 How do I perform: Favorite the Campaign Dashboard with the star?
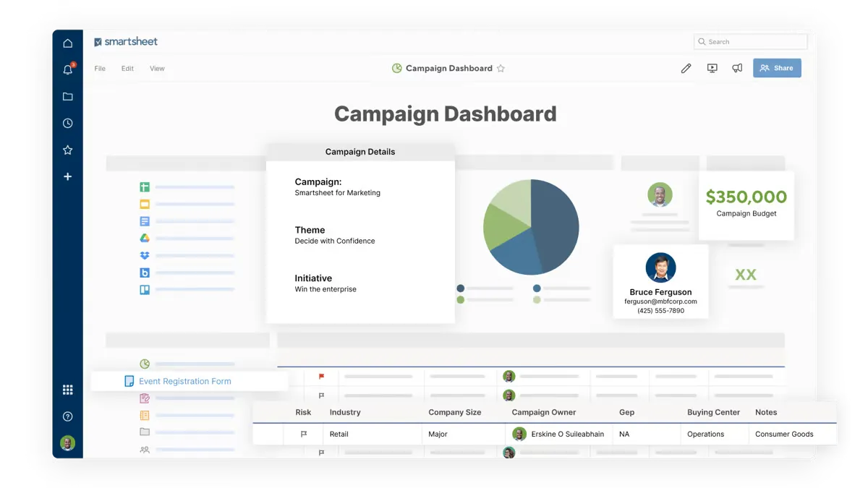501,69
